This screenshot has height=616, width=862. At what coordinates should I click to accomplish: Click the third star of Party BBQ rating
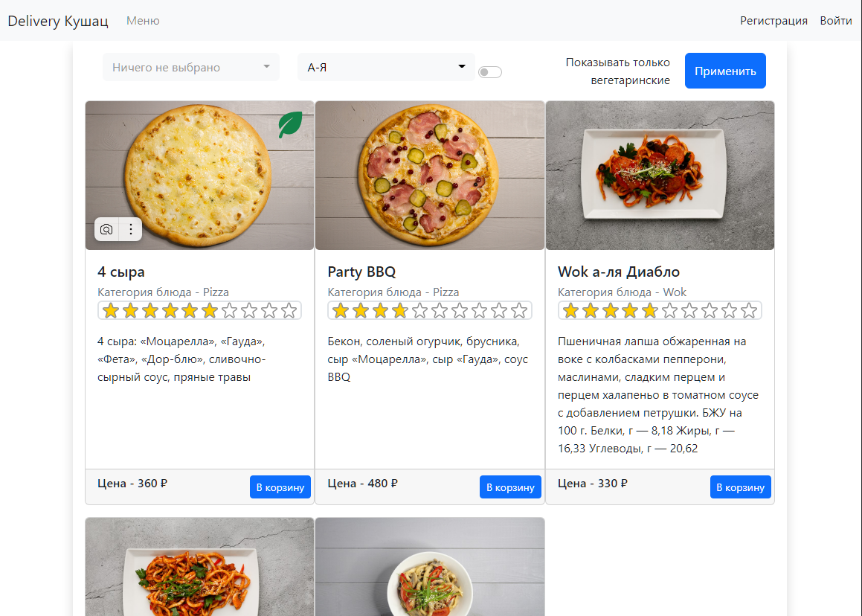click(x=382, y=310)
